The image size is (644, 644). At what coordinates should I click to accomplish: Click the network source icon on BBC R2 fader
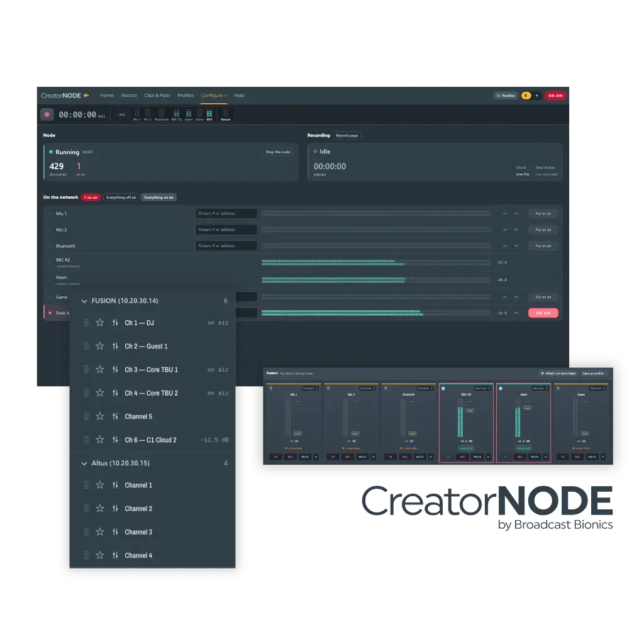click(443, 388)
